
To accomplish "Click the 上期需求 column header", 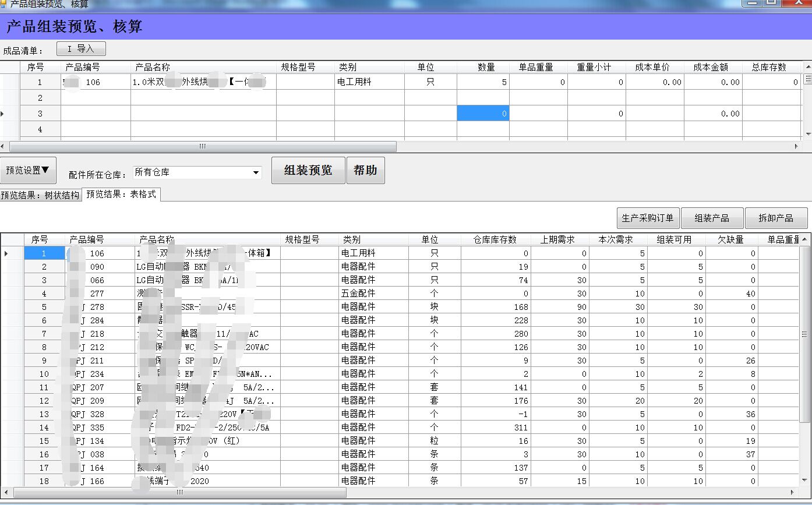I will [x=560, y=240].
